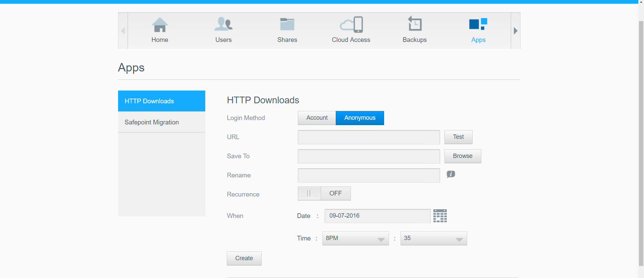Select Safepoint Migration in the sidebar
This screenshot has height=278, width=644.
[x=162, y=122]
